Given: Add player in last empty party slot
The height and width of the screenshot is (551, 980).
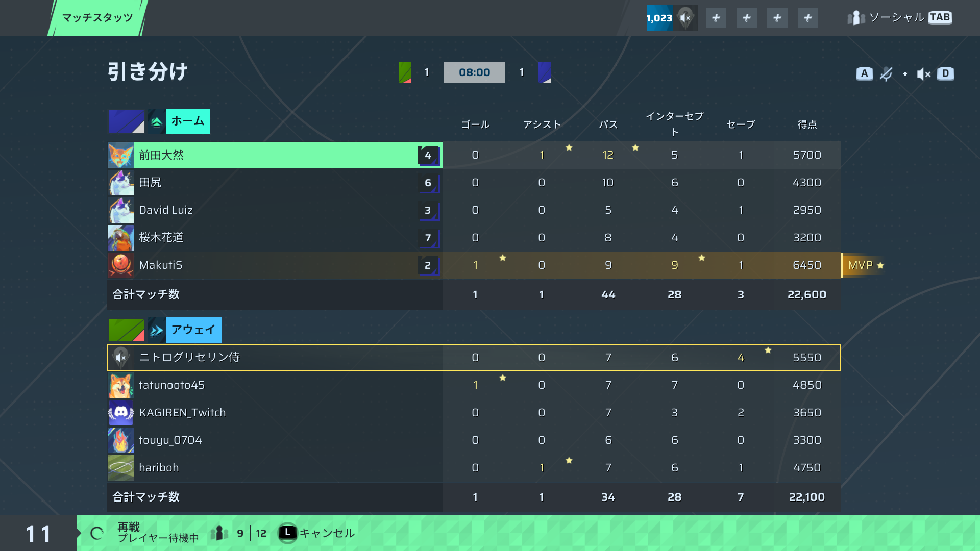Looking at the screenshot, I should 808,18.
